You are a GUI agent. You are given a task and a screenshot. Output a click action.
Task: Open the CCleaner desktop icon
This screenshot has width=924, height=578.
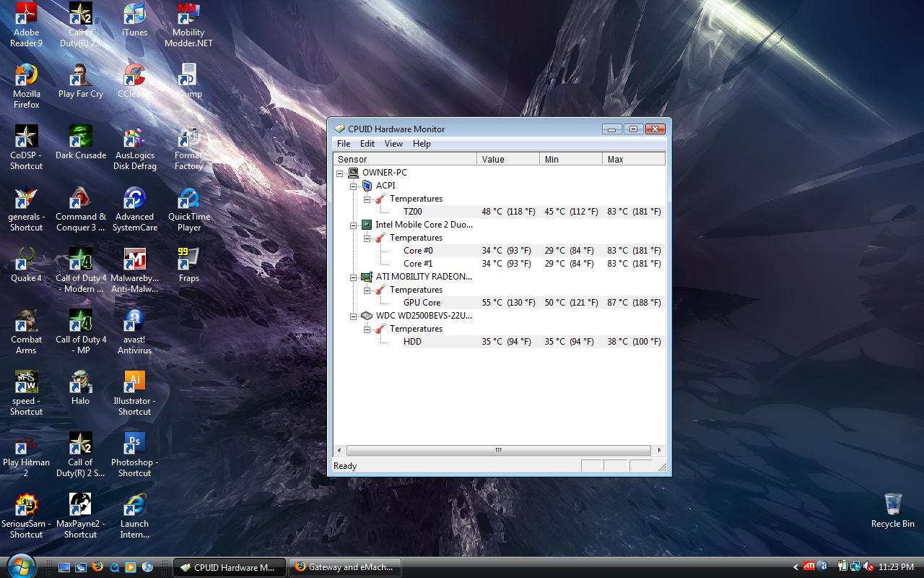tap(134, 82)
